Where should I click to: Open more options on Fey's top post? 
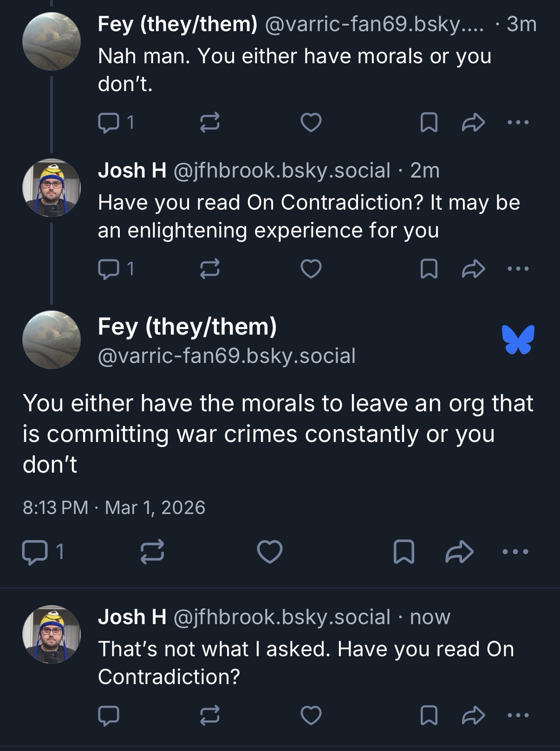pyautogui.click(x=518, y=123)
